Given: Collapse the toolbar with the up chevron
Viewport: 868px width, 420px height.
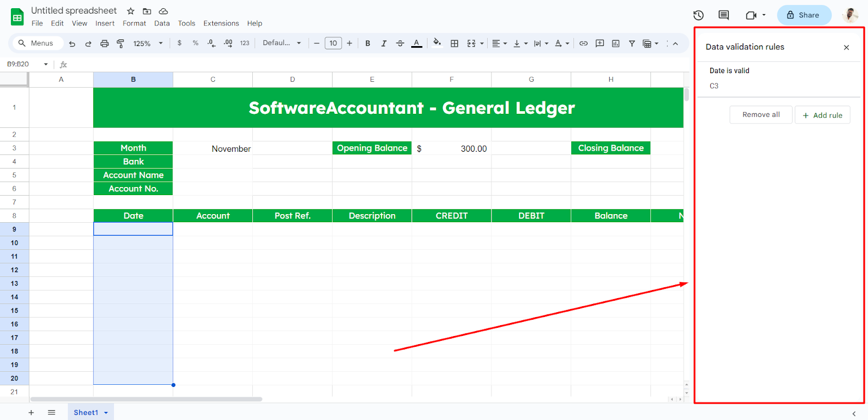Looking at the screenshot, I should tap(675, 43).
